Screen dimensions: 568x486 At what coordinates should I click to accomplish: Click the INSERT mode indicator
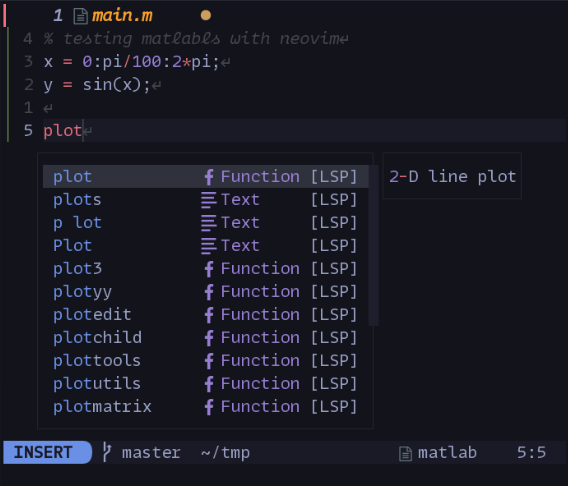tap(47, 452)
